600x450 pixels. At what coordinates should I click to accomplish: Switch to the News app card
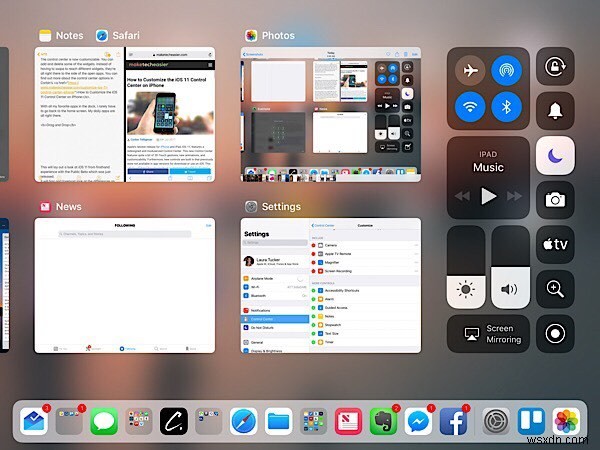(125, 285)
